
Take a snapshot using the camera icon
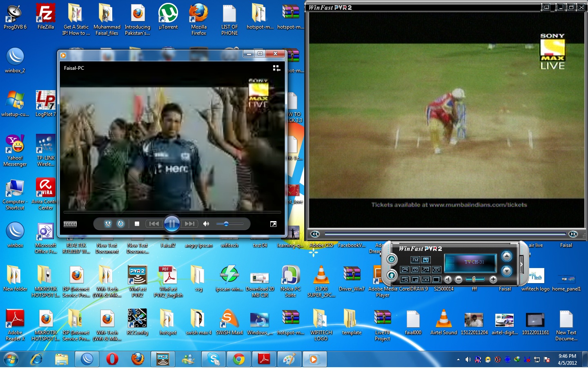(x=415, y=270)
